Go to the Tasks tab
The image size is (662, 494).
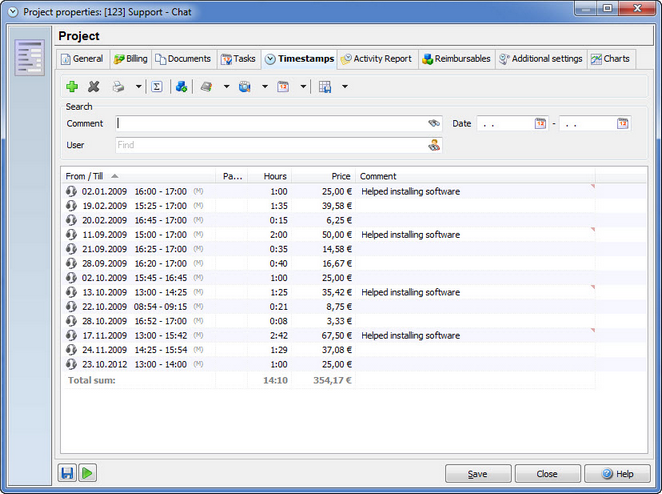239,59
